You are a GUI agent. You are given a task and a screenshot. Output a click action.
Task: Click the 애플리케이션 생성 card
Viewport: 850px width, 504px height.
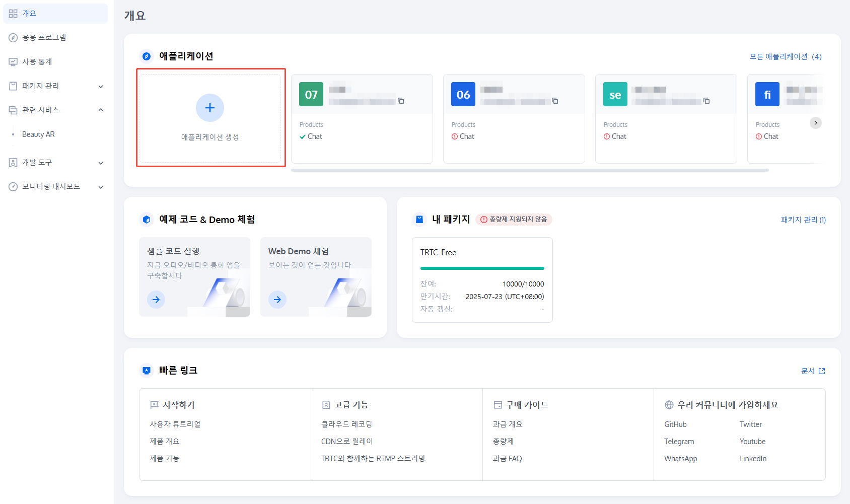point(210,118)
